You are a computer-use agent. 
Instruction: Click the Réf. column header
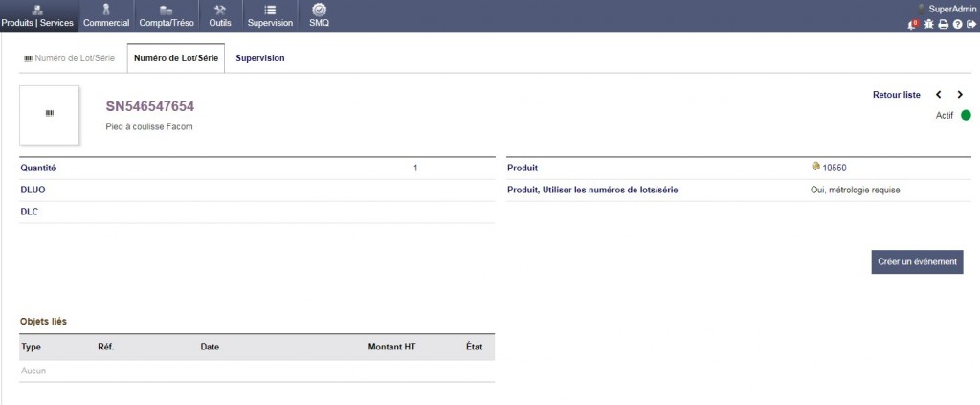(x=106, y=347)
